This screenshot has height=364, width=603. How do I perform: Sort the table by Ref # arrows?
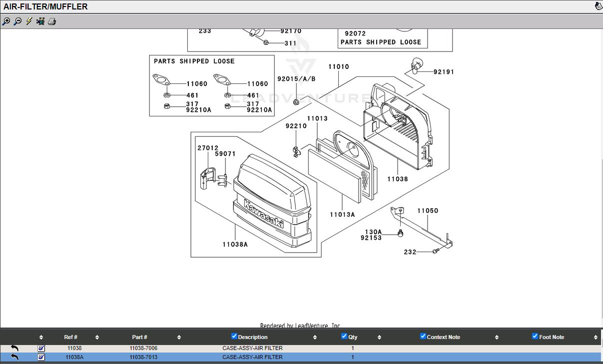coord(97,338)
